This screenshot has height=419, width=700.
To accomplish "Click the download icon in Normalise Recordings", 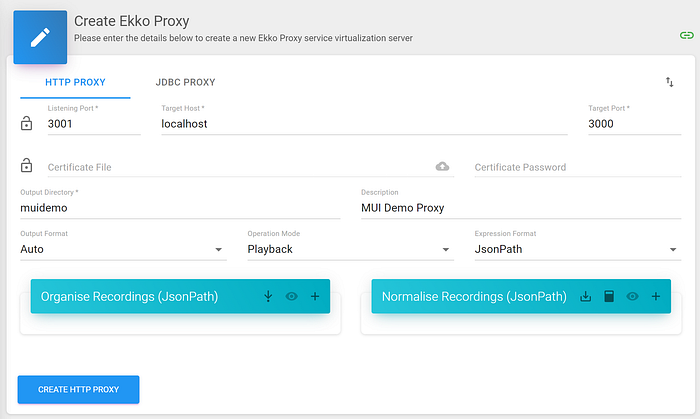I will click(x=585, y=296).
